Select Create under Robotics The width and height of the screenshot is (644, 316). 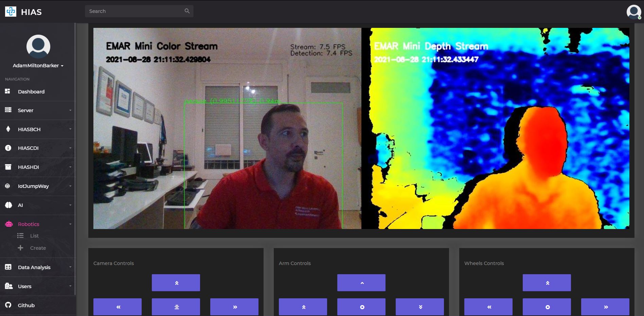click(38, 248)
